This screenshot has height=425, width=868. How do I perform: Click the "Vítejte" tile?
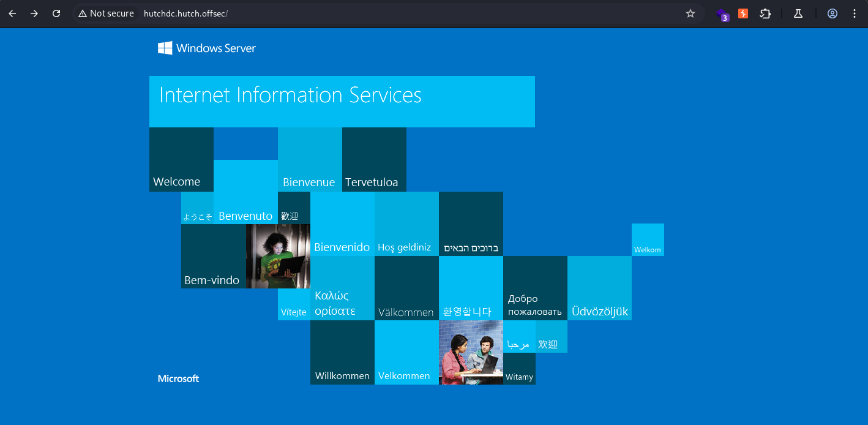(294, 304)
